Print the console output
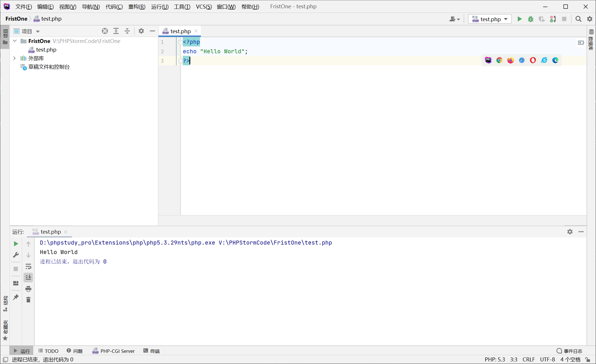This screenshot has width=596, height=364. coord(28,289)
